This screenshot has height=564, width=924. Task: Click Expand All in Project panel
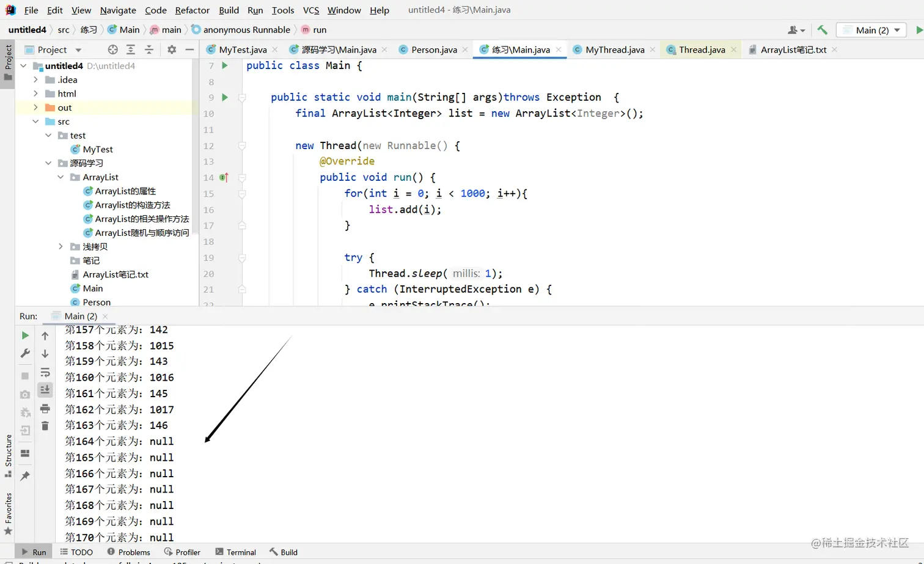coord(131,49)
